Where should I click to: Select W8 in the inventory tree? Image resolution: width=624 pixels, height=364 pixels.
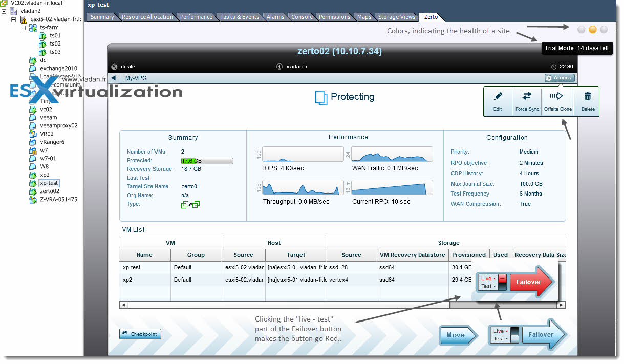point(45,167)
